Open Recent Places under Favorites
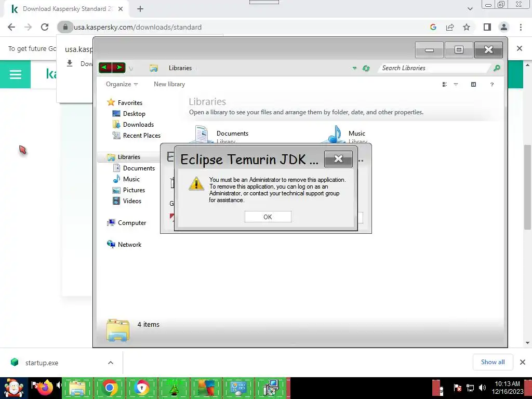 (137, 136)
